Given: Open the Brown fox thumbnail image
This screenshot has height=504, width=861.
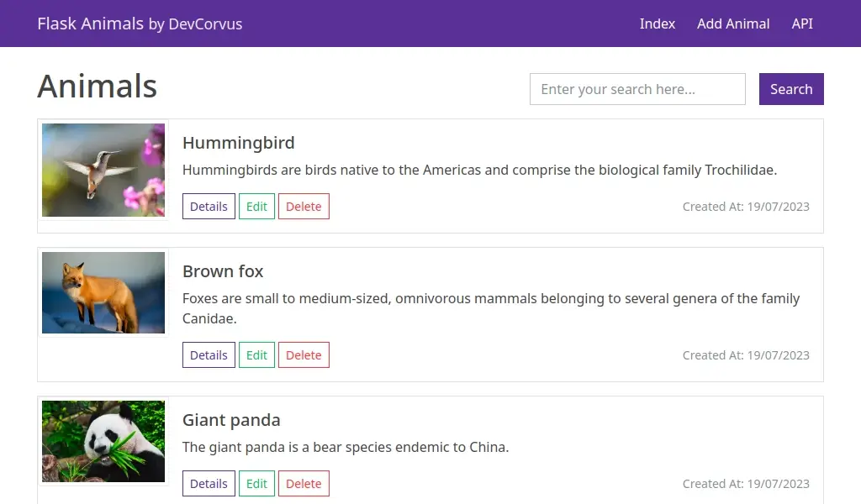Looking at the screenshot, I should point(103,292).
